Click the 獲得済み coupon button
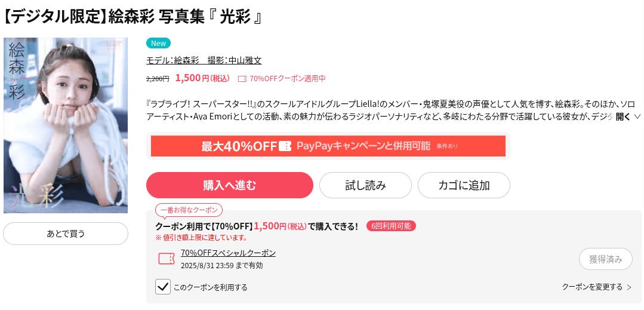The image size is (644, 310). (605, 259)
